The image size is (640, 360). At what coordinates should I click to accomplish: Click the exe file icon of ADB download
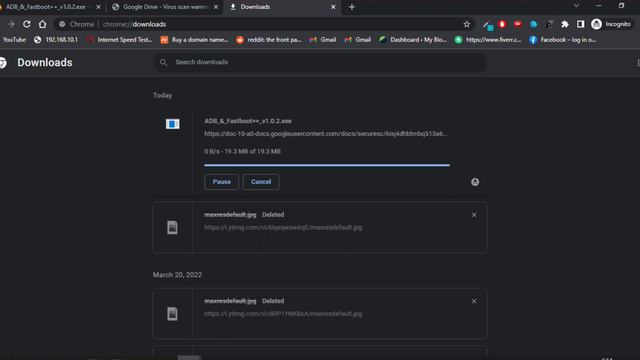(x=172, y=124)
